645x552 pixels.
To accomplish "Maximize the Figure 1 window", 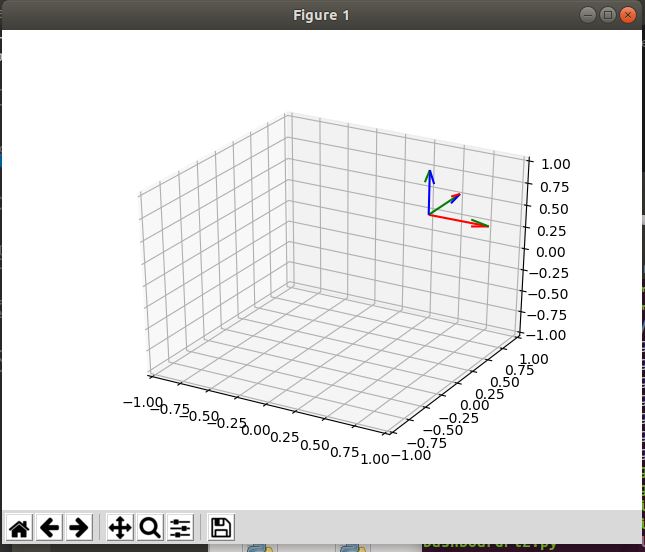I will coord(608,15).
